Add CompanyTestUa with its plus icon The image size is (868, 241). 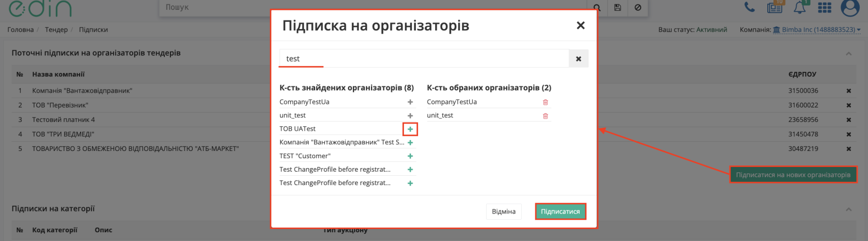pos(410,102)
